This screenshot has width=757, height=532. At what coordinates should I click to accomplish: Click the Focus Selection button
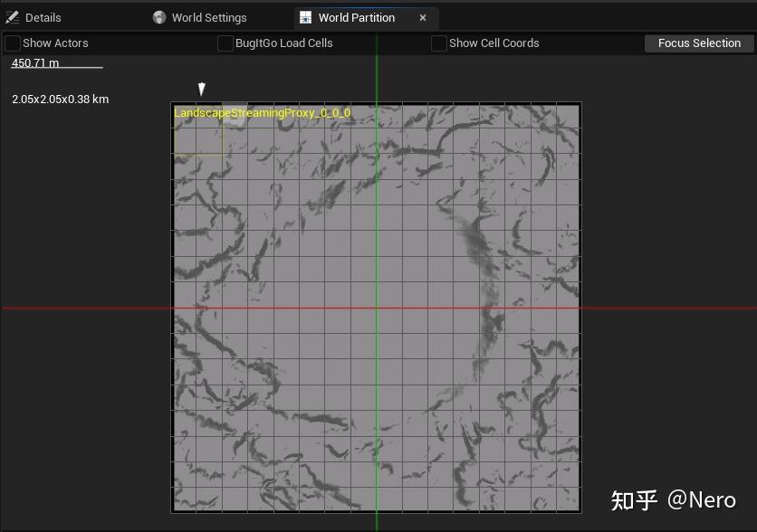pos(698,43)
